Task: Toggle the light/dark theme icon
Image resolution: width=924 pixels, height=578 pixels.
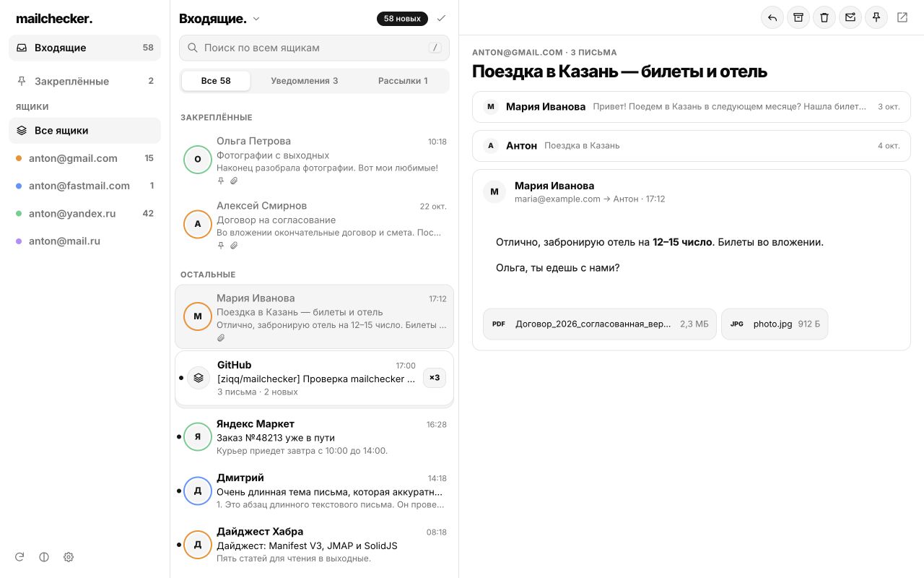Action: coord(44,557)
